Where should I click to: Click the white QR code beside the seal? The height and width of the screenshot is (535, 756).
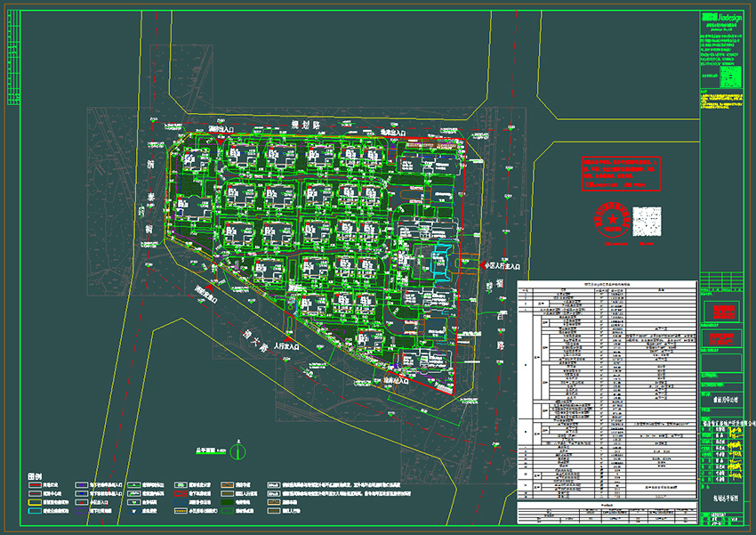tap(650, 222)
